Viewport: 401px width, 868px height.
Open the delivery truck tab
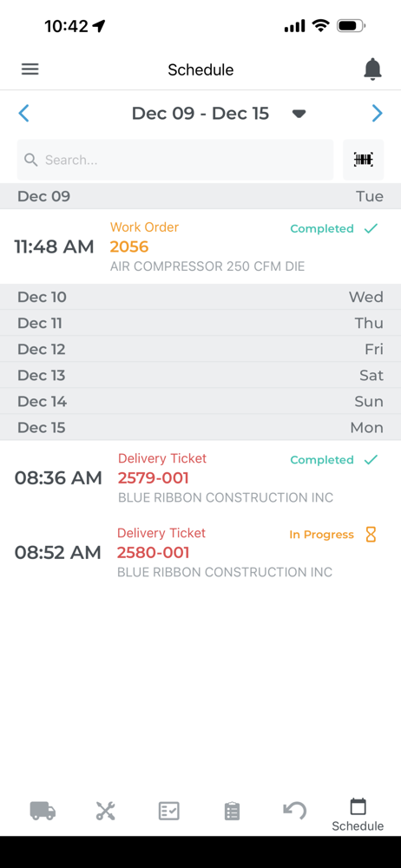[43, 811]
